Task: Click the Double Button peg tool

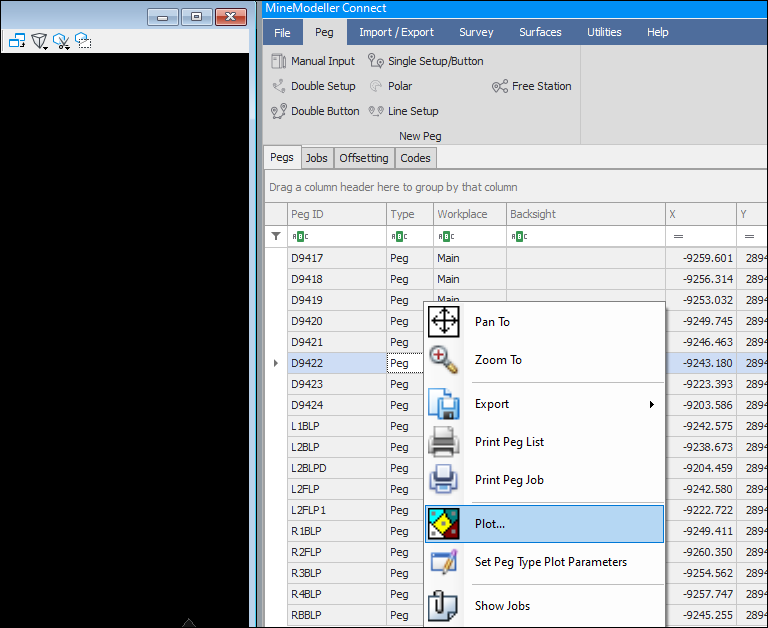Action: click(315, 111)
